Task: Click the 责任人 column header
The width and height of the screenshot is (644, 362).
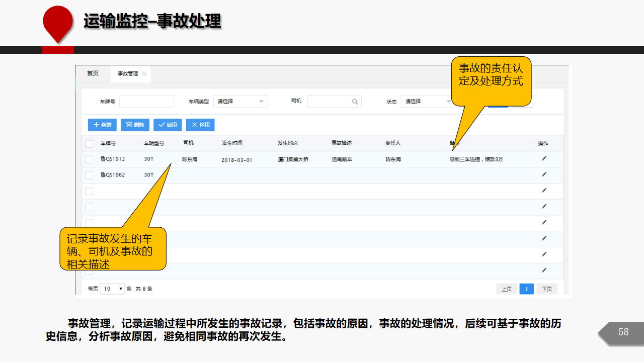Action: [x=392, y=143]
